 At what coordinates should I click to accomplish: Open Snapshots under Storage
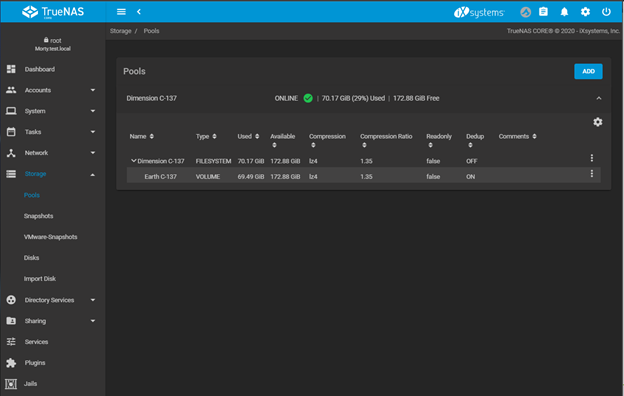coord(38,216)
